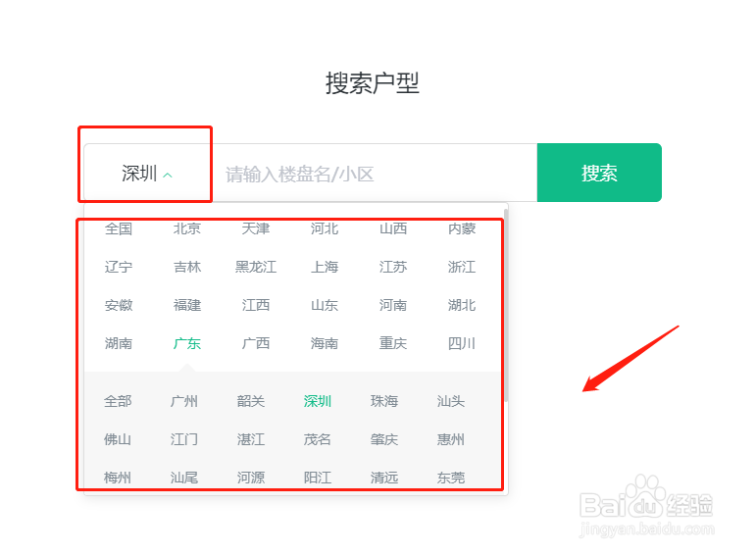Choose 湛江 city
The image size is (756, 555).
pos(251,439)
